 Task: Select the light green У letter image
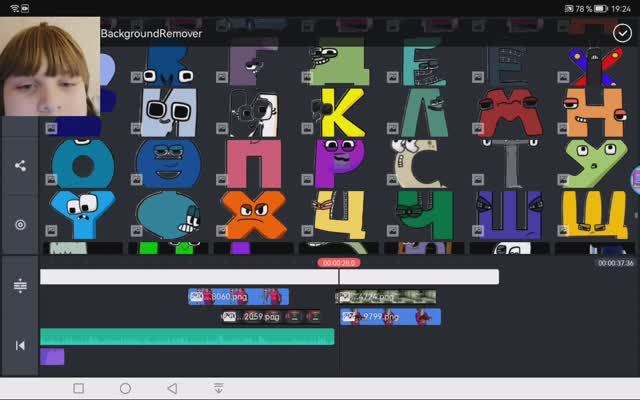595,164
